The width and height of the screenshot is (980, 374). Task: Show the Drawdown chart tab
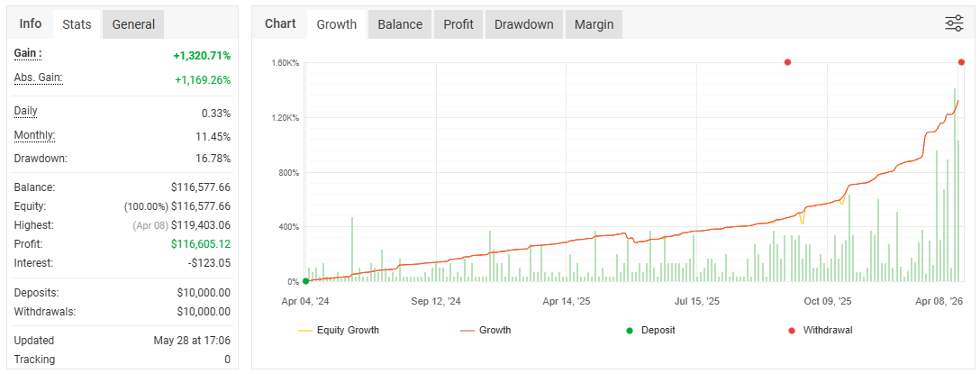click(x=523, y=24)
